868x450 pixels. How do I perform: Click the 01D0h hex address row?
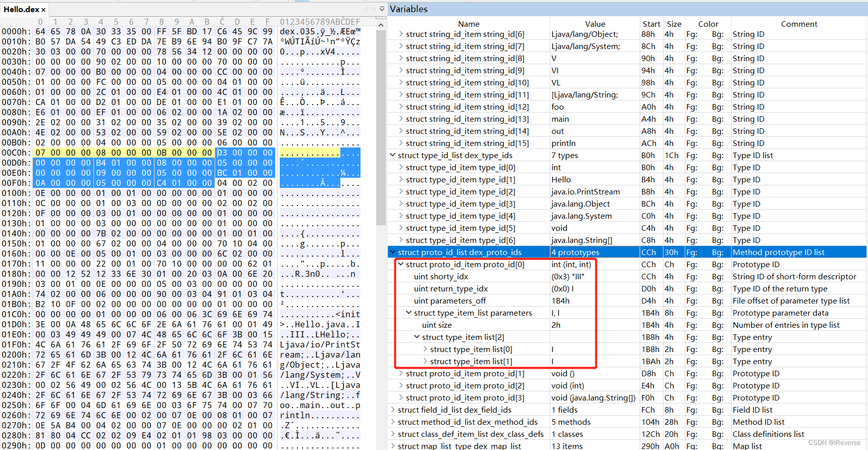click(16, 324)
